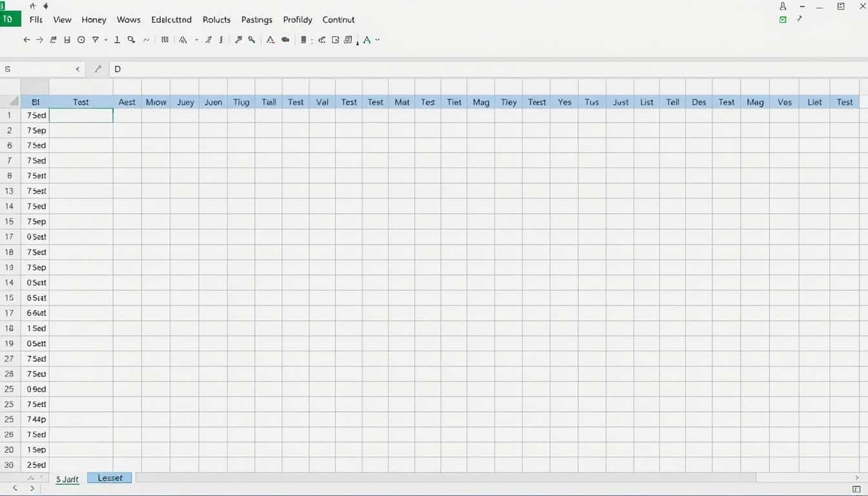868x496 pixels.
Task: Click the paintbrush format icon
Action: coord(238,40)
